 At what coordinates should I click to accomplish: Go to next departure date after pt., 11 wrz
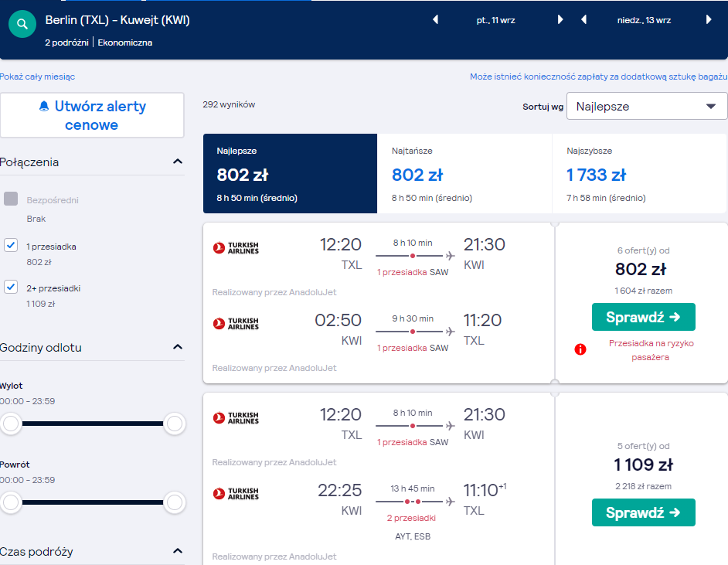pos(560,19)
